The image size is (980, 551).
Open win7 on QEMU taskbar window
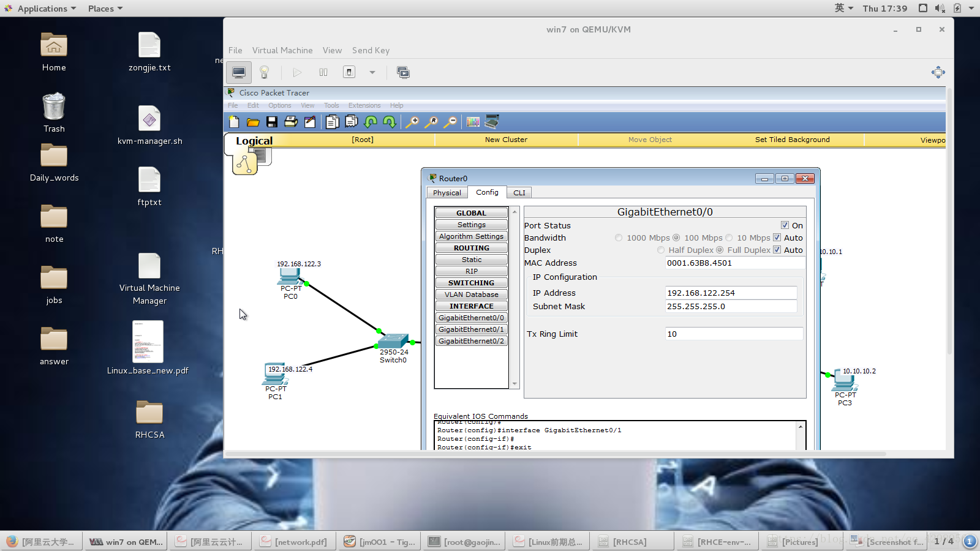point(126,542)
